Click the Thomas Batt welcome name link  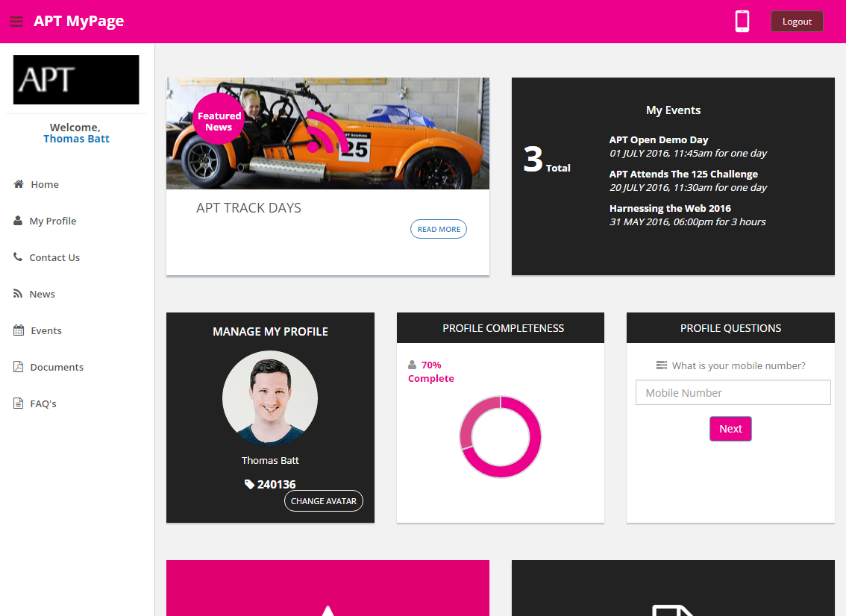coord(76,139)
